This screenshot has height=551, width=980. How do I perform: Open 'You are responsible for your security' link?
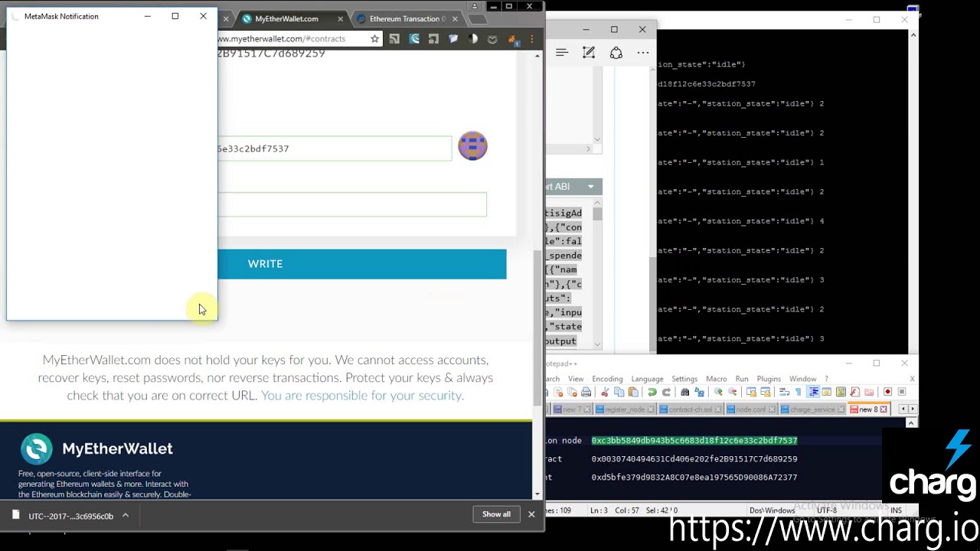(362, 396)
